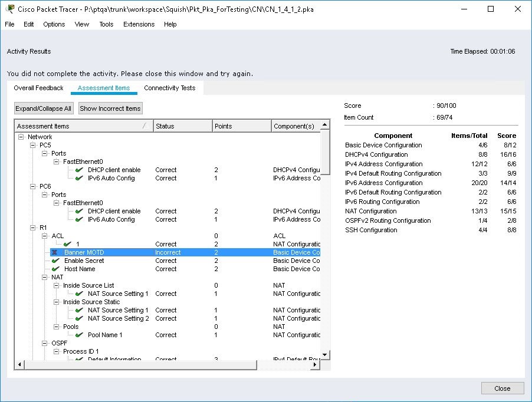Click the 'SSH Configuration' summary row
This screenshot has height=402, width=532.
431,230
